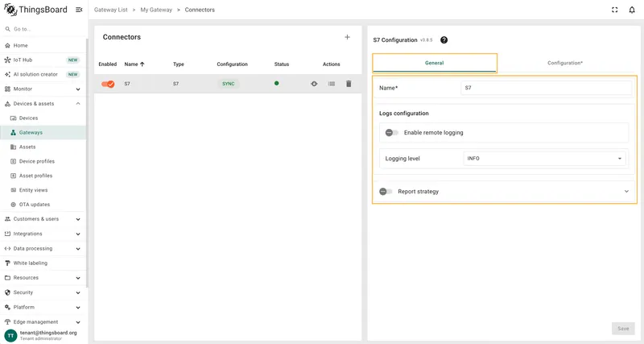Viewport: 644px width, 344px height.
Task: Click the Security shield icon
Action: point(7,292)
